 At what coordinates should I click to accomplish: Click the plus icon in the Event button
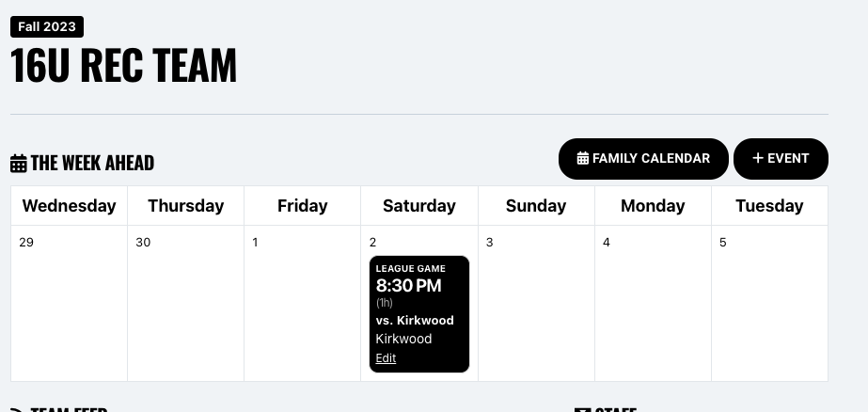(x=758, y=158)
